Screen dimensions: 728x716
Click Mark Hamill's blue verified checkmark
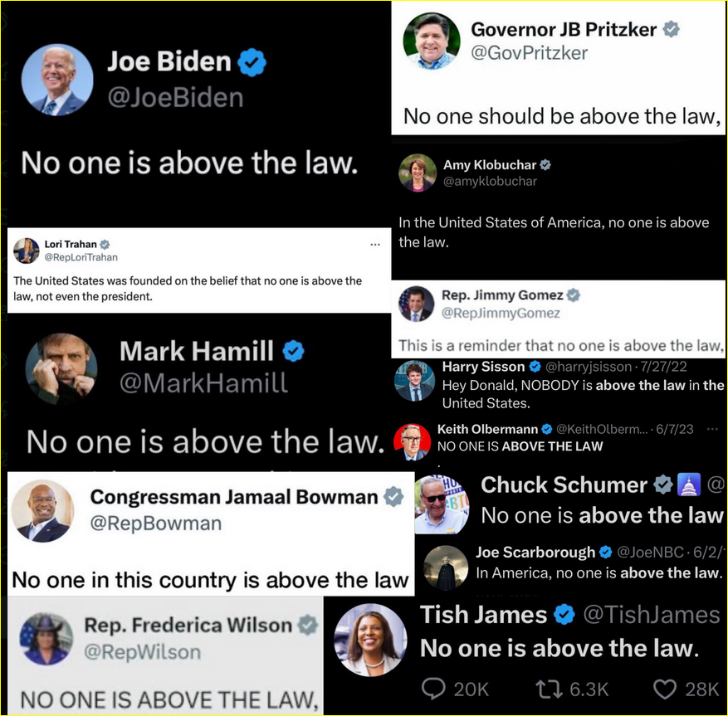coord(293,351)
